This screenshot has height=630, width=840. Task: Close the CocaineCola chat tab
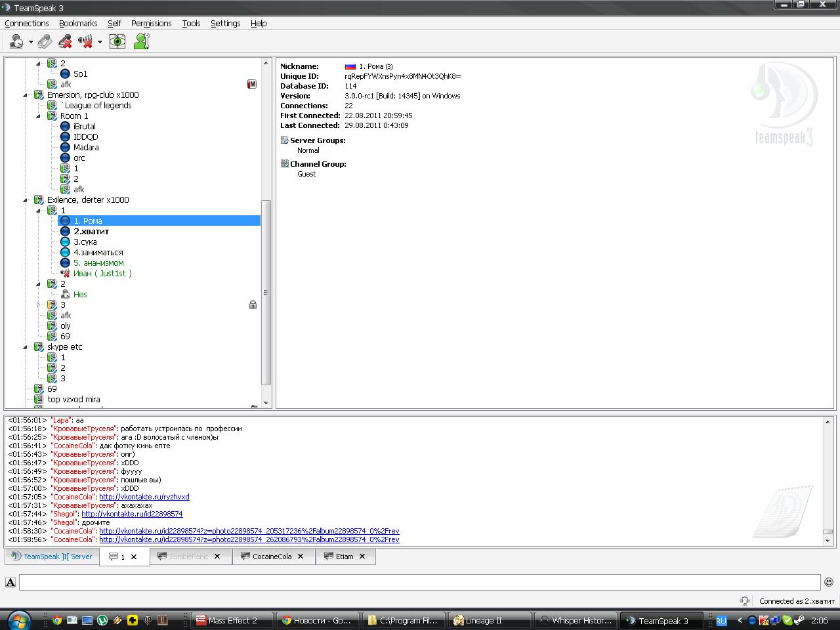301,556
